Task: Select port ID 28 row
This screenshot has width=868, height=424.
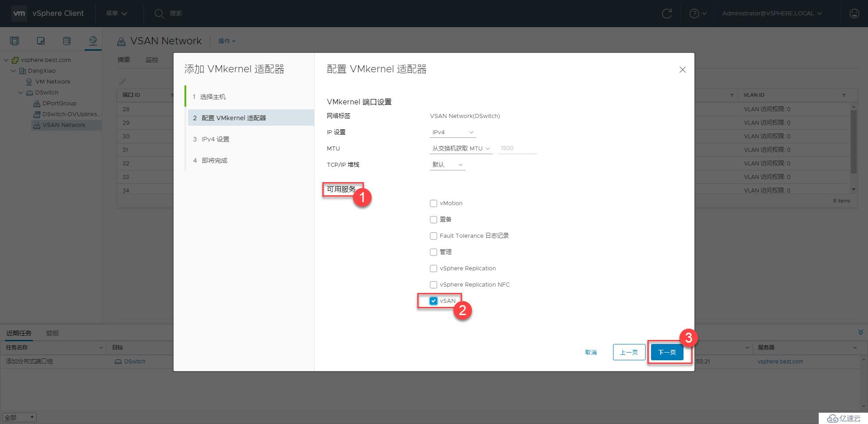Action: tap(145, 109)
